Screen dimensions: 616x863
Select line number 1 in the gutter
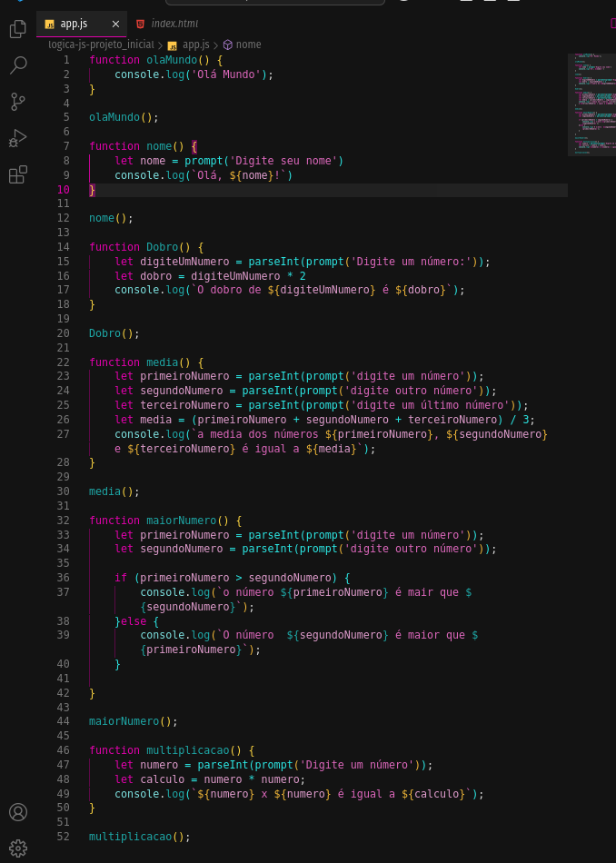tap(66, 59)
